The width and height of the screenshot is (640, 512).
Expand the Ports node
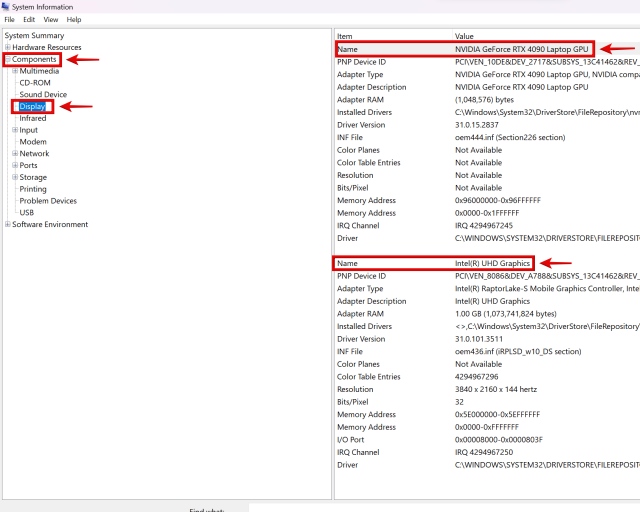click(15, 165)
